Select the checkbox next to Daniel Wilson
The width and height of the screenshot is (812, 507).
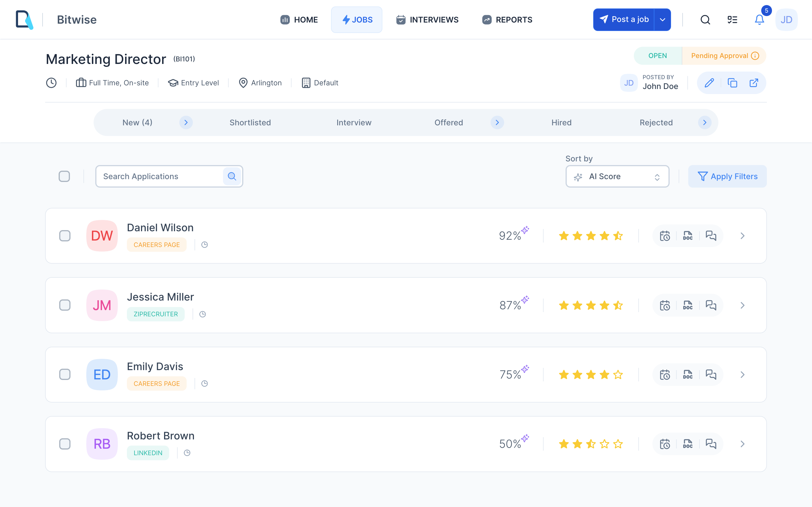65,236
